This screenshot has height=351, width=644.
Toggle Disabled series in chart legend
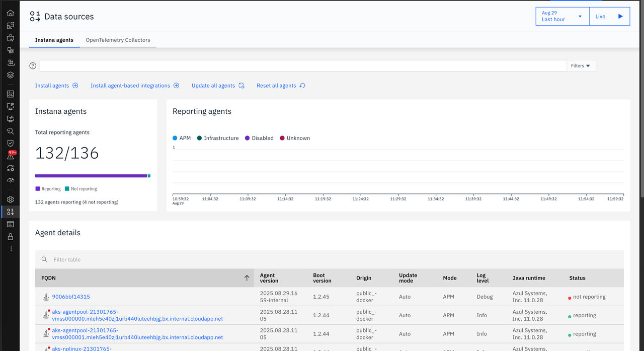coord(259,138)
